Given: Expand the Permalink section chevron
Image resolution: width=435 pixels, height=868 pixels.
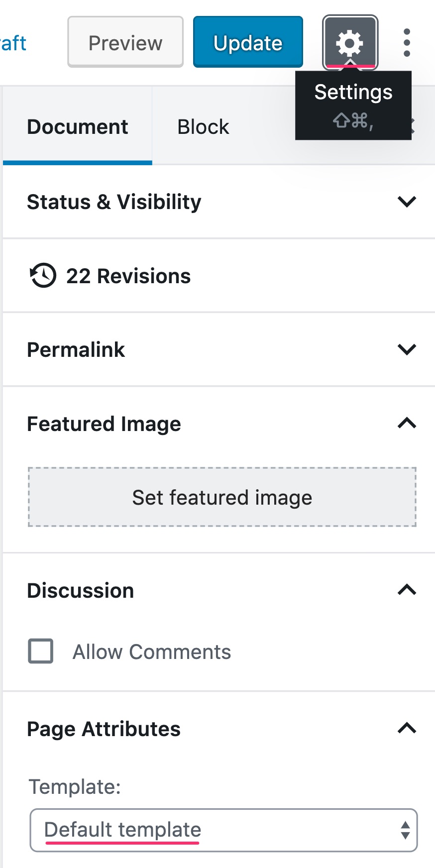Looking at the screenshot, I should pyautogui.click(x=407, y=349).
